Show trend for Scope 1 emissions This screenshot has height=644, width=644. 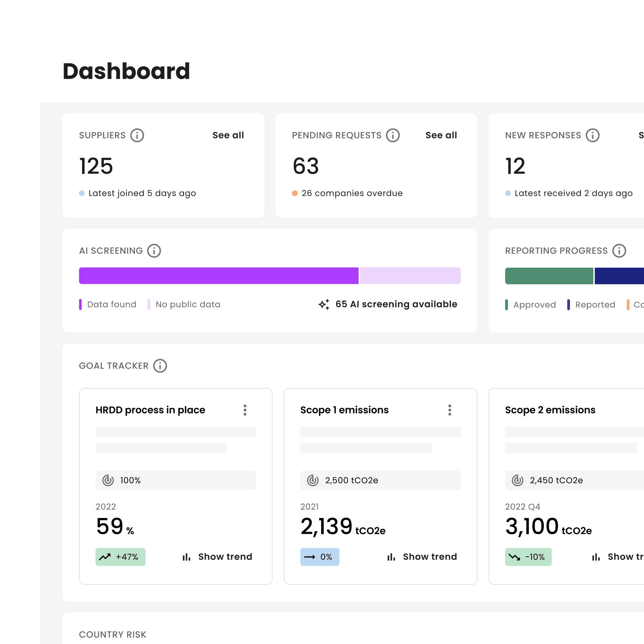(x=430, y=557)
